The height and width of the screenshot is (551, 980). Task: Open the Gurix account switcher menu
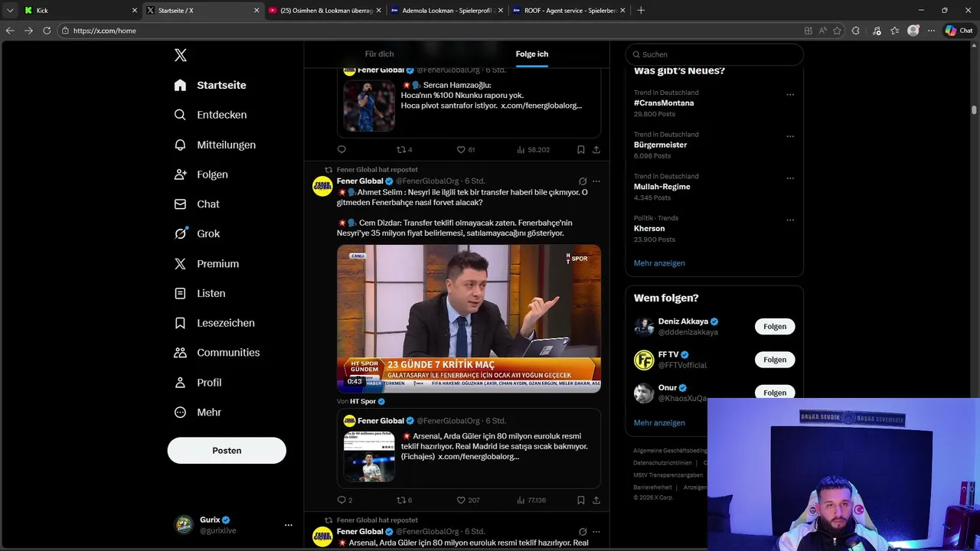click(234, 524)
